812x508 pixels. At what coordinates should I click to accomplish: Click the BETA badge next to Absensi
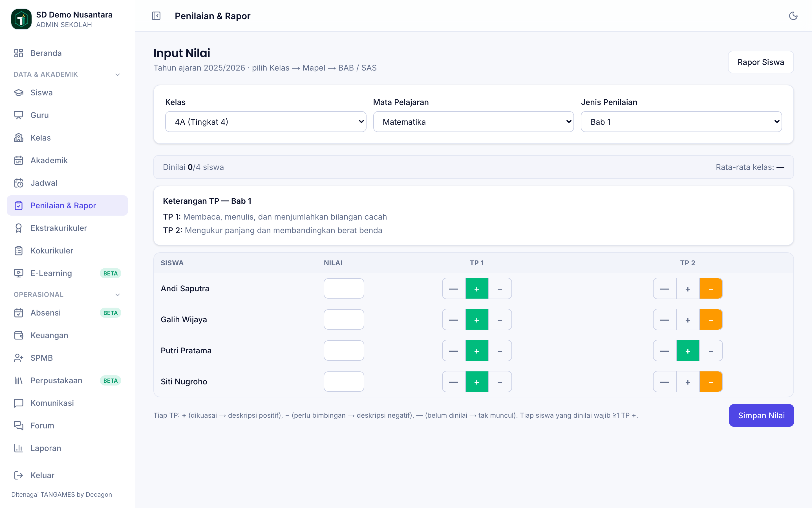coord(111,313)
